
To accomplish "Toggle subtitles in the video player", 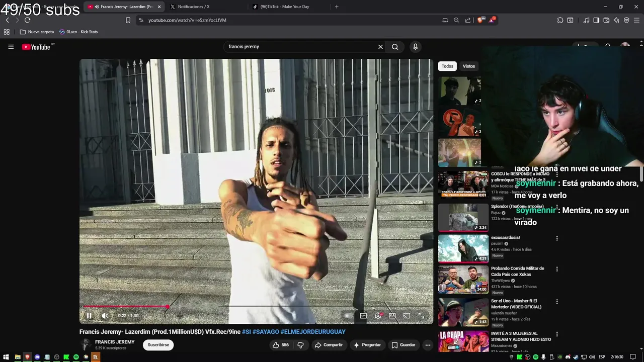I will [x=363, y=316].
